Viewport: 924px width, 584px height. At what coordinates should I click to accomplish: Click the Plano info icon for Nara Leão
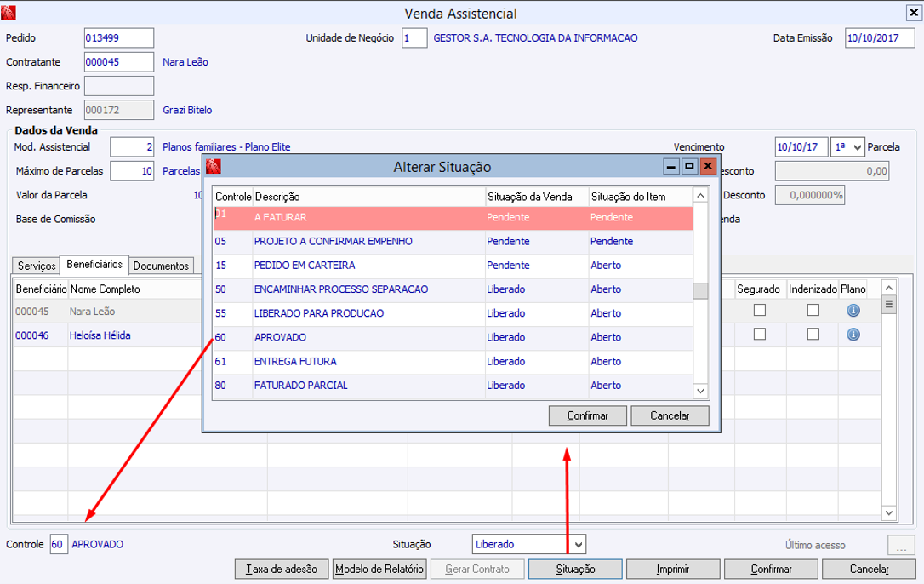[x=853, y=310]
